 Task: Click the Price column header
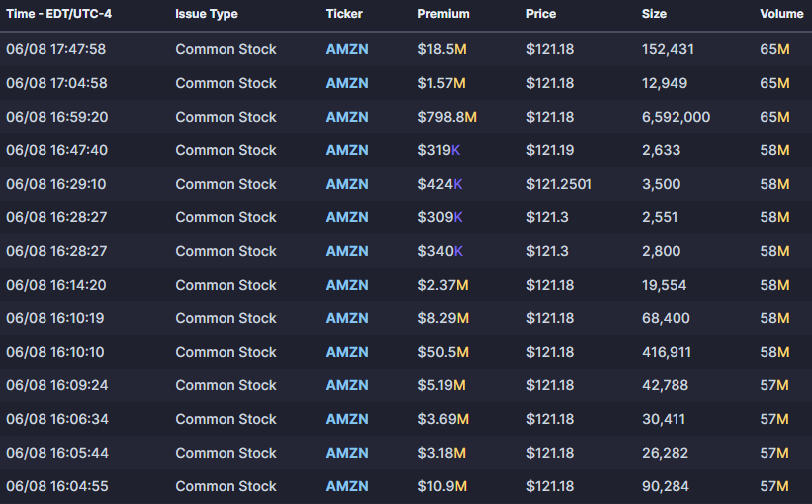click(x=541, y=14)
